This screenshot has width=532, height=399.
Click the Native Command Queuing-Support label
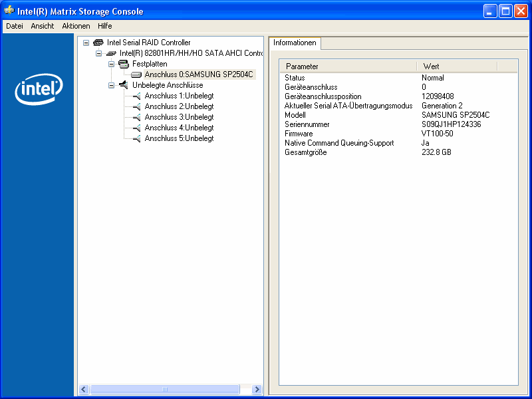pos(339,143)
